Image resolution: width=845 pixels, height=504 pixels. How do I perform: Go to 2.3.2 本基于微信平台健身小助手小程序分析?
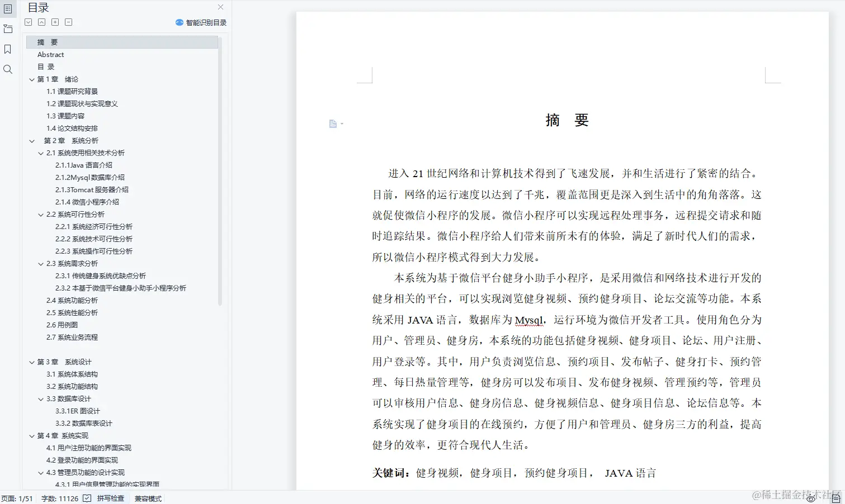click(121, 288)
